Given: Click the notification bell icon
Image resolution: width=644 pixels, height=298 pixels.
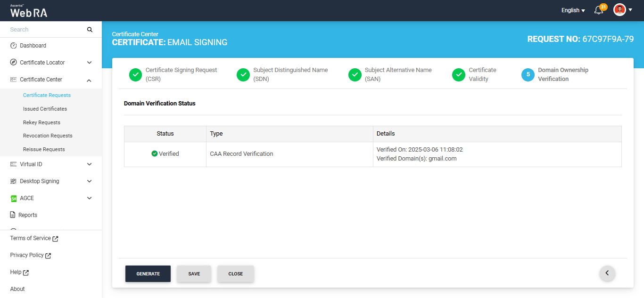Looking at the screenshot, I should (x=599, y=10).
